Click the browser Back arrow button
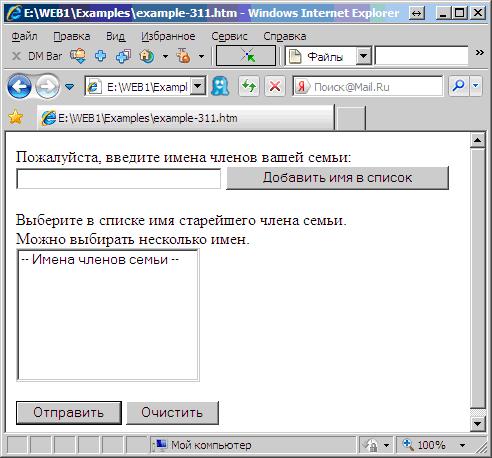 [x=19, y=87]
